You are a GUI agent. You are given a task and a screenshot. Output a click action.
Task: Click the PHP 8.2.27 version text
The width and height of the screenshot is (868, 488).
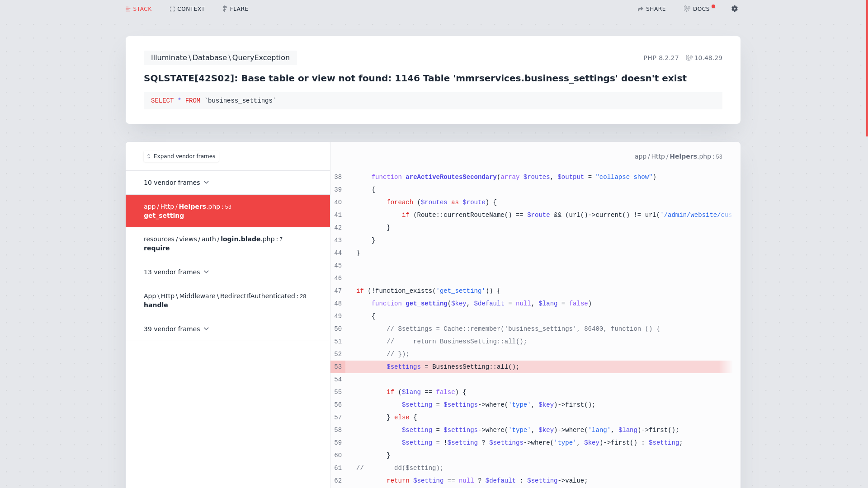click(x=661, y=58)
